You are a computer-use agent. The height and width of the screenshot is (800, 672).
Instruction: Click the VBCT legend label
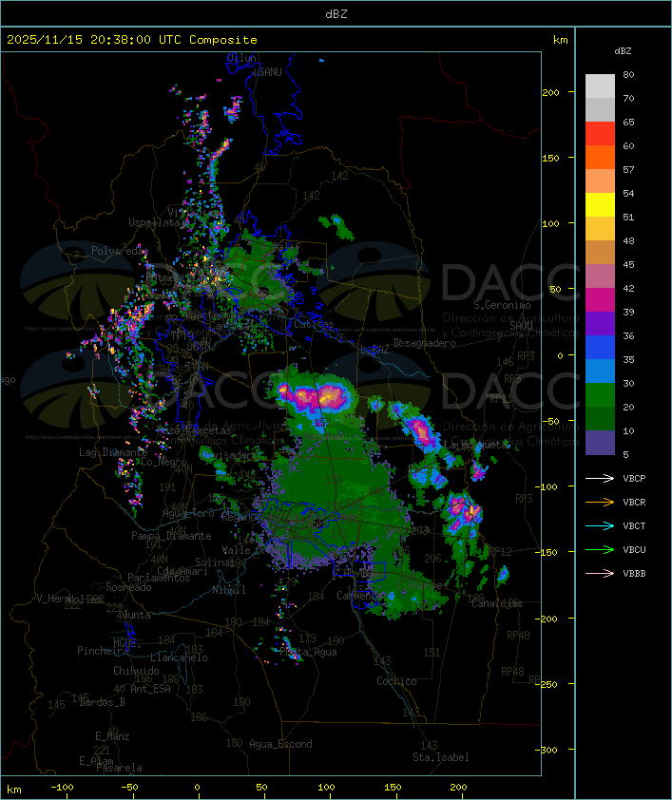point(634,526)
